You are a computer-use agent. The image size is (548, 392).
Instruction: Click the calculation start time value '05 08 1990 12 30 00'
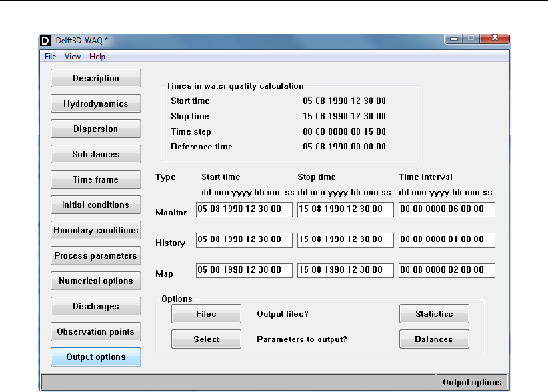point(344,101)
